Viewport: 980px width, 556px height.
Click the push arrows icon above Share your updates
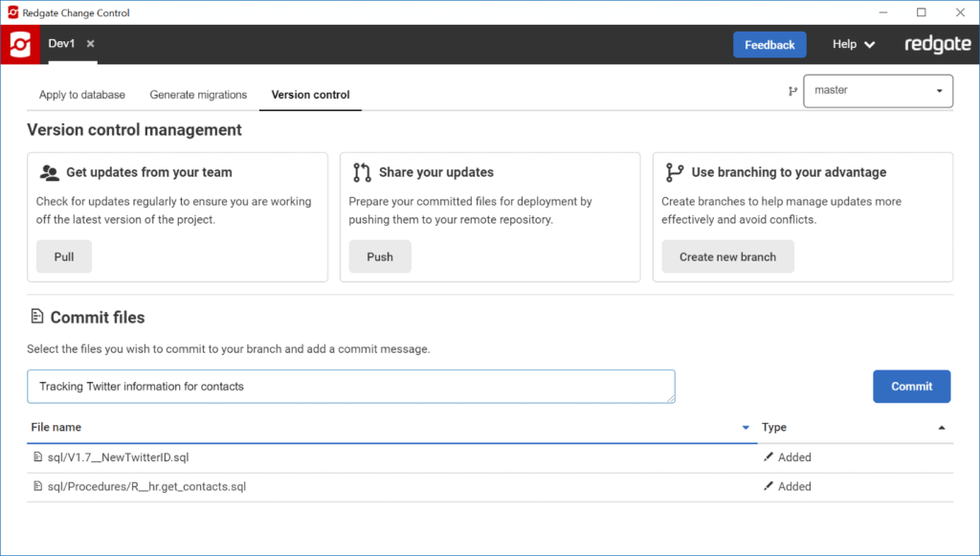361,172
